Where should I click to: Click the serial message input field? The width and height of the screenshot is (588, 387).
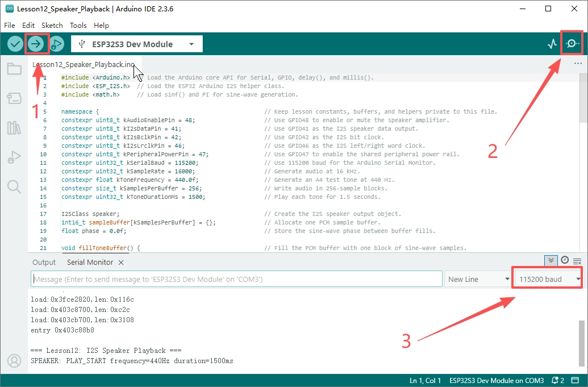[x=237, y=279]
